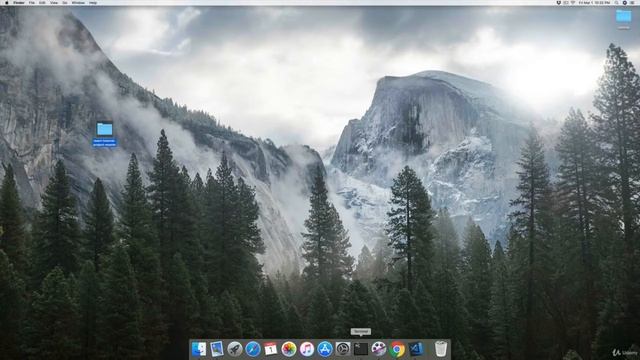
Task: Open the Go menu
Action: pos(65,2)
